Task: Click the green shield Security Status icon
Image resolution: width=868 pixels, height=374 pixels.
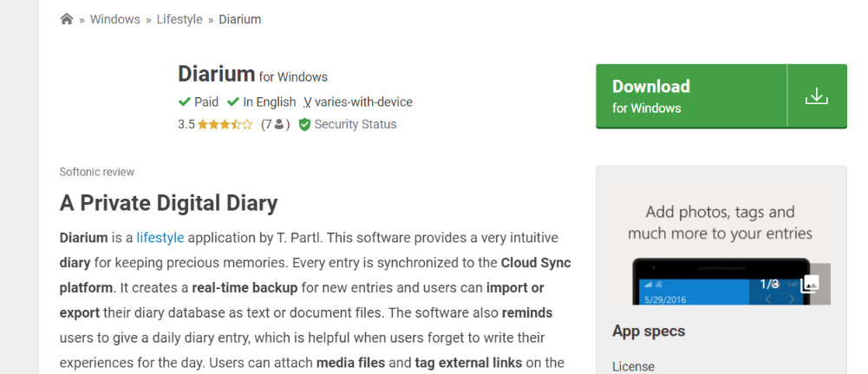Action: click(304, 124)
